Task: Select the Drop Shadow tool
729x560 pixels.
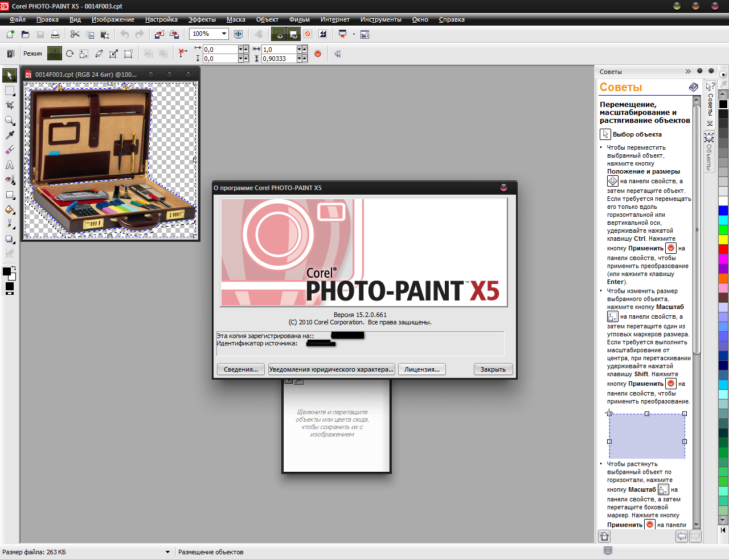Action: 10,239
